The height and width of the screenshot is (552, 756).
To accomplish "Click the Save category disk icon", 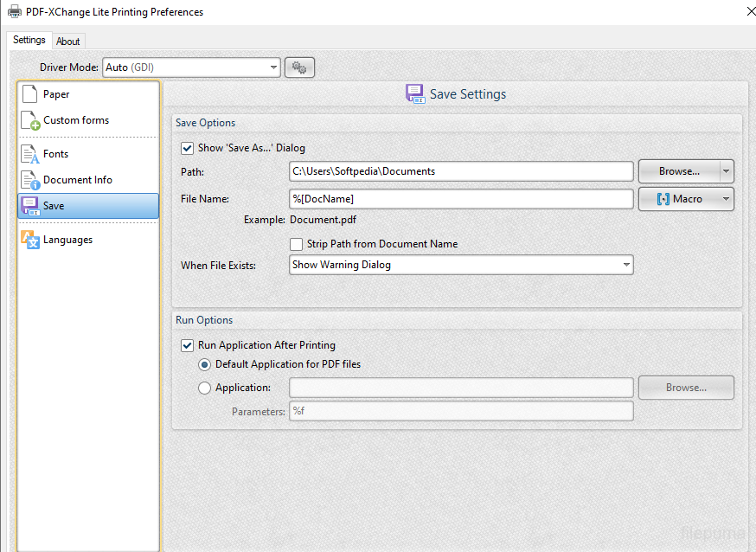I will (x=30, y=206).
